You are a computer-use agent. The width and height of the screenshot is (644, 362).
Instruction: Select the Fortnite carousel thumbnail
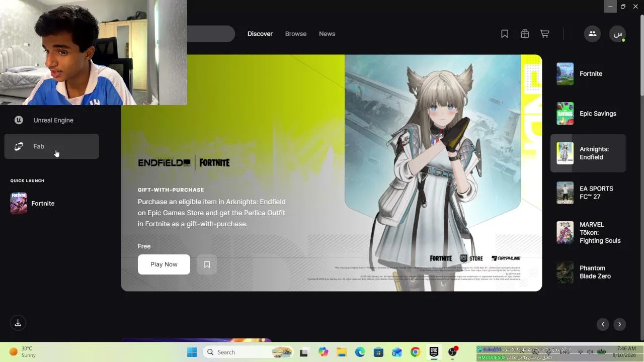pyautogui.click(x=565, y=74)
